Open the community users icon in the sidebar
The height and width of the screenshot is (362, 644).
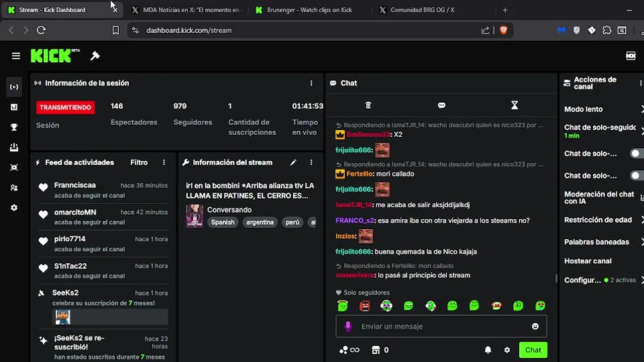tap(14, 188)
